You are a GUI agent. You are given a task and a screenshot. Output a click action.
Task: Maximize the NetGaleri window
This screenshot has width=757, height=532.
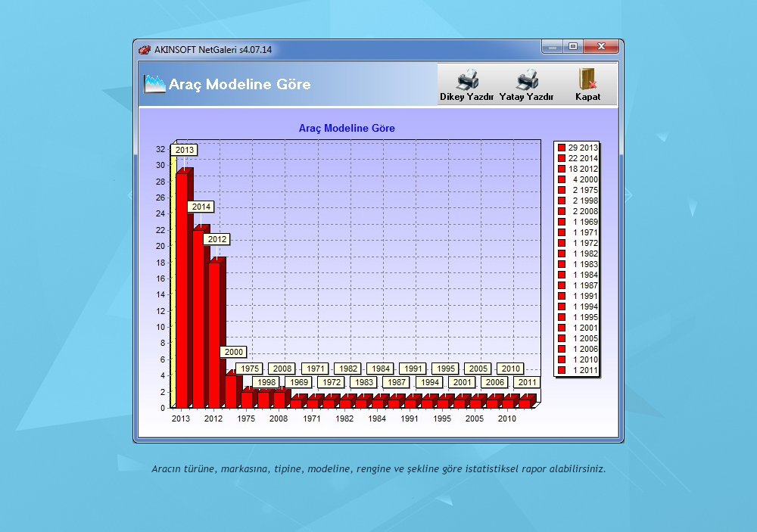click(x=573, y=47)
